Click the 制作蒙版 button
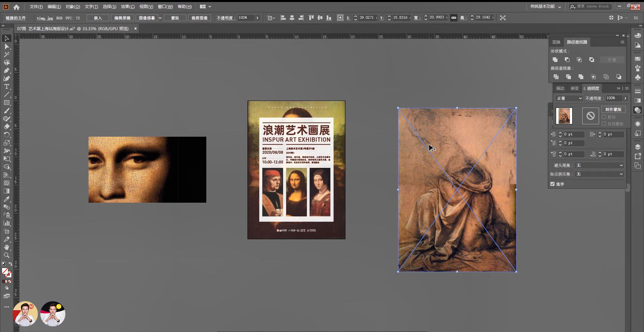Viewport: 644px width, 332px height. [x=613, y=110]
